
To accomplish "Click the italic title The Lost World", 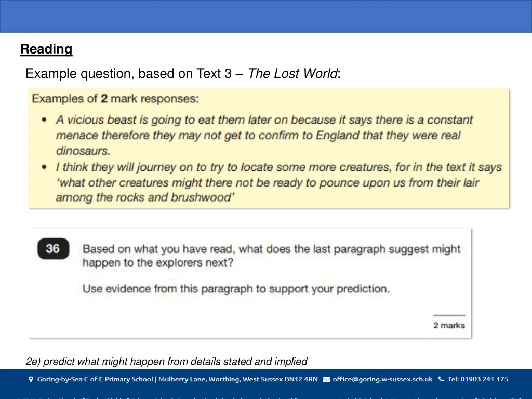I will [292, 74].
